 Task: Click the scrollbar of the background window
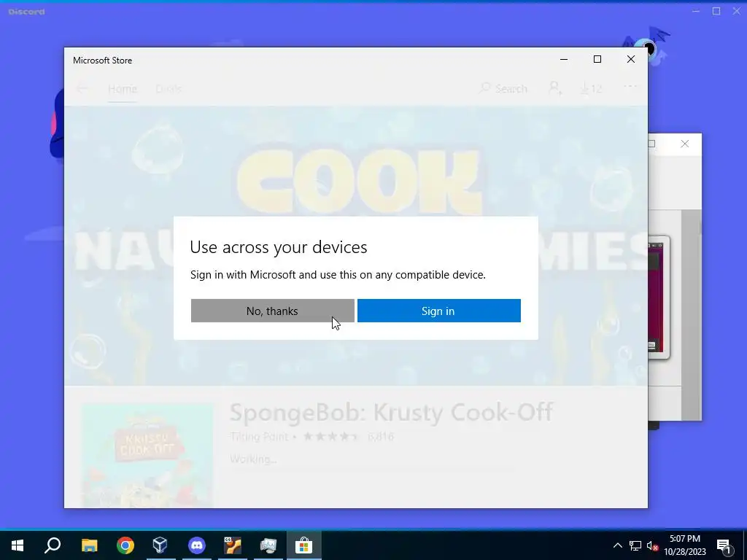coord(691,314)
